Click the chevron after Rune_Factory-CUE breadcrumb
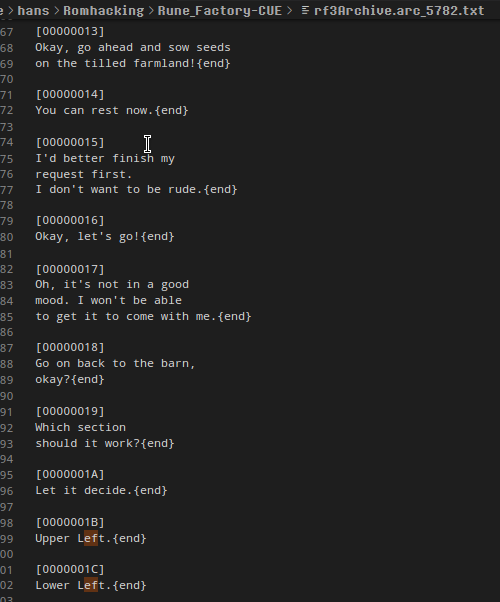This screenshot has height=602, width=500. point(290,10)
